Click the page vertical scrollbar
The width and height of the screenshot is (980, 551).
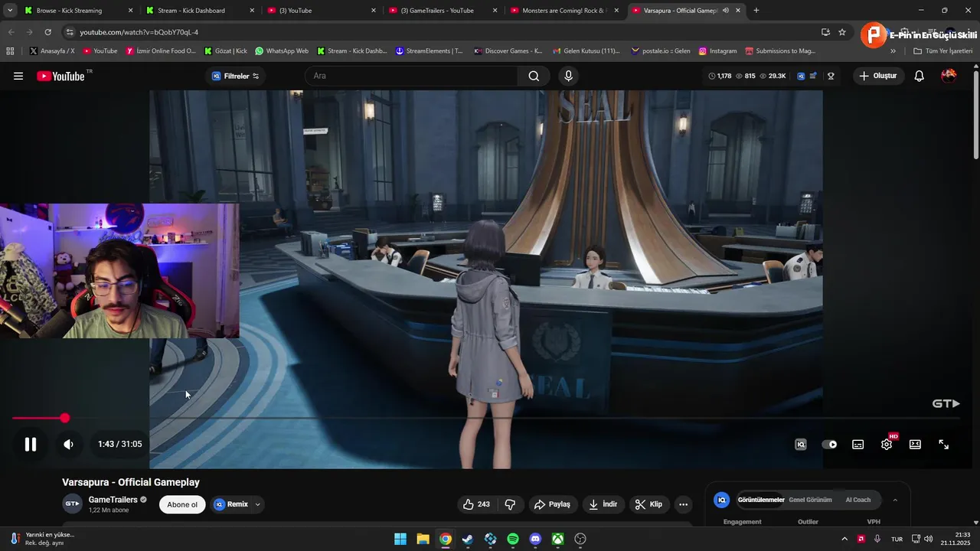pyautogui.click(x=975, y=115)
